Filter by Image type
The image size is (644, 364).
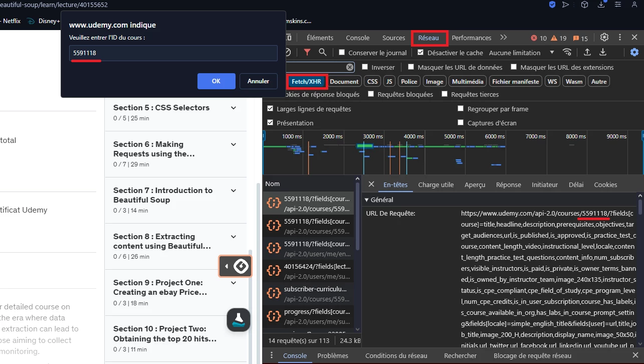(435, 82)
